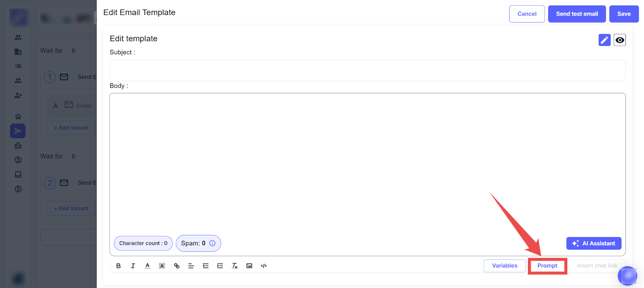Click the insert image icon
Viewport: 644px width, 288px height.
[x=249, y=266]
